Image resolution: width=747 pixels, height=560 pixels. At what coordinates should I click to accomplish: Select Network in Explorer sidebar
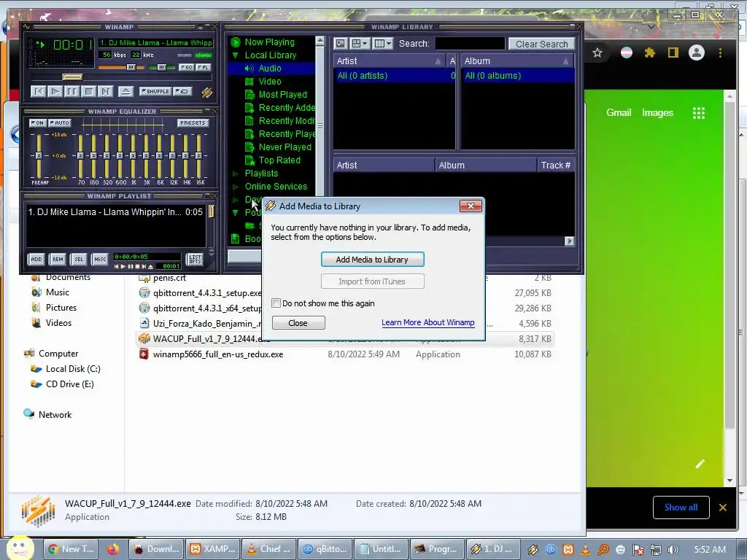55,415
